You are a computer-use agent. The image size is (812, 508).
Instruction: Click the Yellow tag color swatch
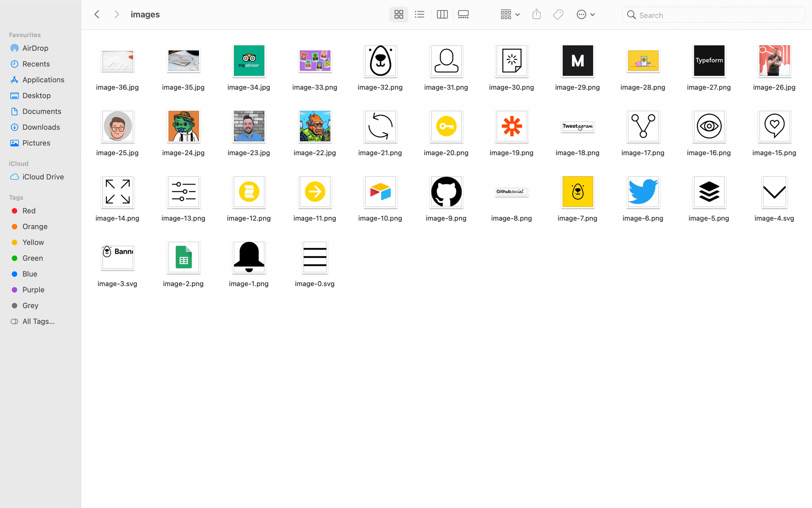point(14,242)
